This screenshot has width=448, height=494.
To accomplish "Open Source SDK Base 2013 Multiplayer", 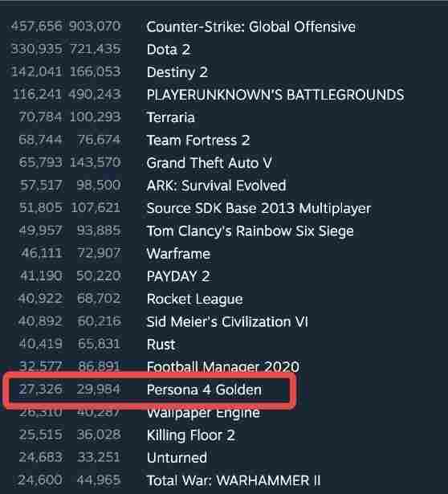I will [259, 208].
